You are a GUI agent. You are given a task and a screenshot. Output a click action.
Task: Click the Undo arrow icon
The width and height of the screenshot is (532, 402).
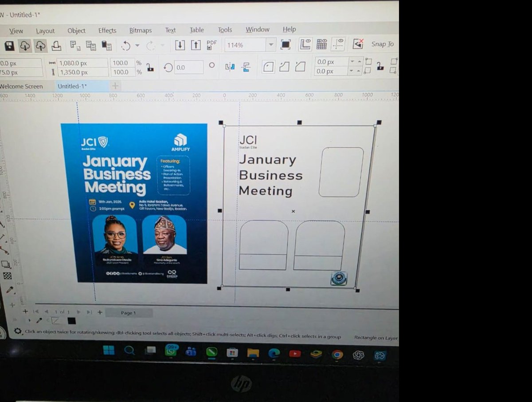[x=126, y=45]
